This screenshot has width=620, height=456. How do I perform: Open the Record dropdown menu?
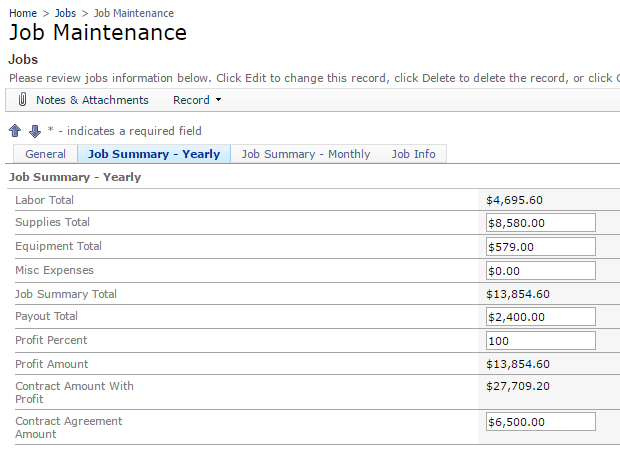tap(197, 100)
